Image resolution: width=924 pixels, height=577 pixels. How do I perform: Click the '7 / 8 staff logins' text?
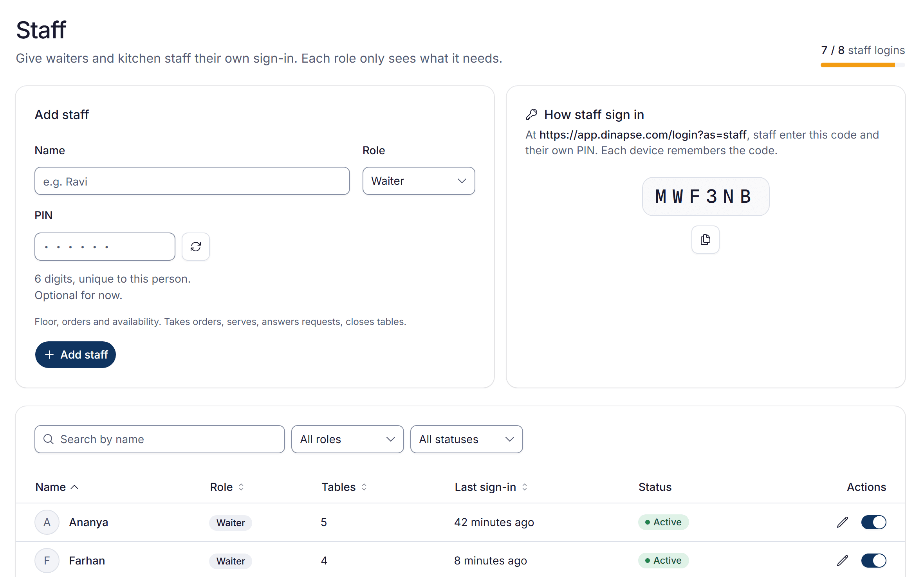[863, 50]
